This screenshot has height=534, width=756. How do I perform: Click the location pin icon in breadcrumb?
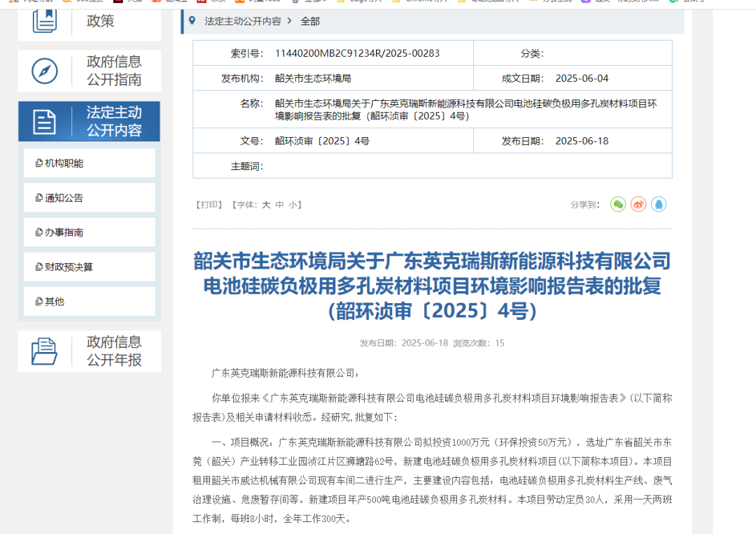[192, 21]
